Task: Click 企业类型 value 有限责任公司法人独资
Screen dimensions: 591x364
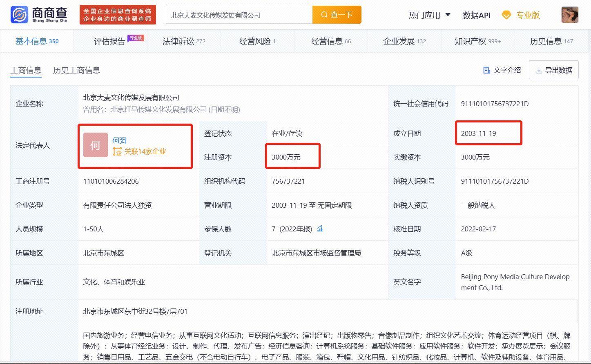Action: pos(118,205)
